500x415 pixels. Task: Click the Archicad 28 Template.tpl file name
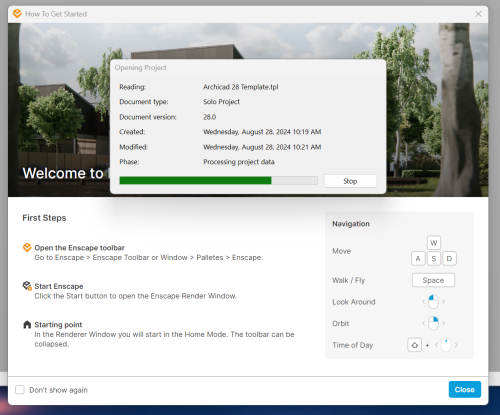click(x=241, y=87)
